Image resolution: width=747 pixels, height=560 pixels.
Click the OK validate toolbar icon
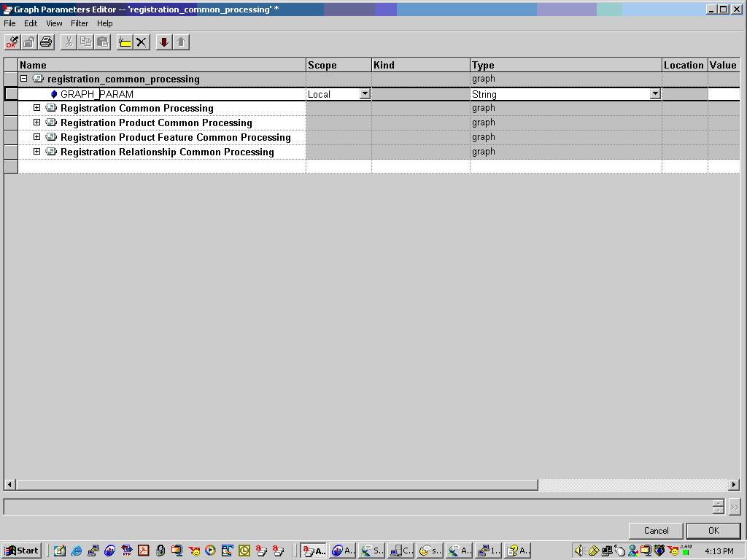coord(11,42)
